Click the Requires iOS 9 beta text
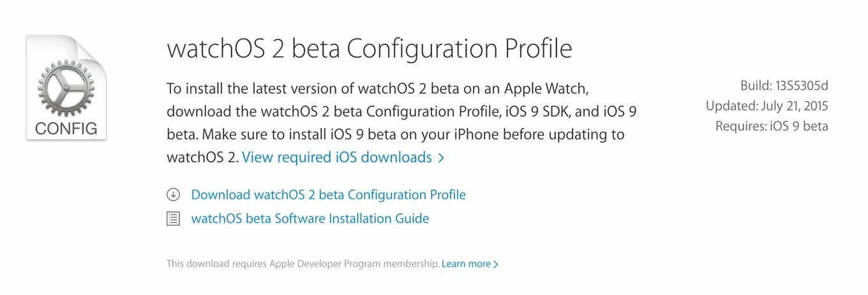Image resolution: width=868 pixels, height=295 pixels. pyautogui.click(x=772, y=126)
